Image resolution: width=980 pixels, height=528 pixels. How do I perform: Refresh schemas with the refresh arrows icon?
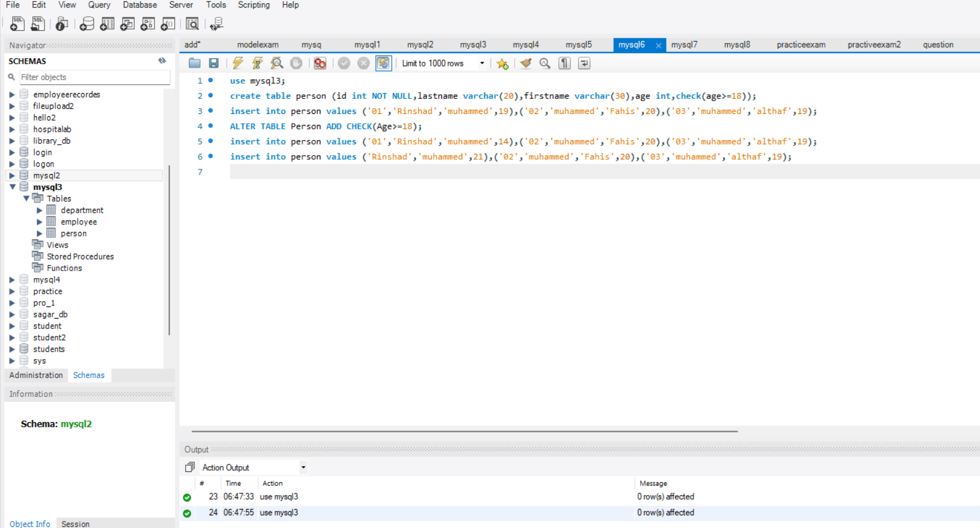pyautogui.click(x=162, y=61)
